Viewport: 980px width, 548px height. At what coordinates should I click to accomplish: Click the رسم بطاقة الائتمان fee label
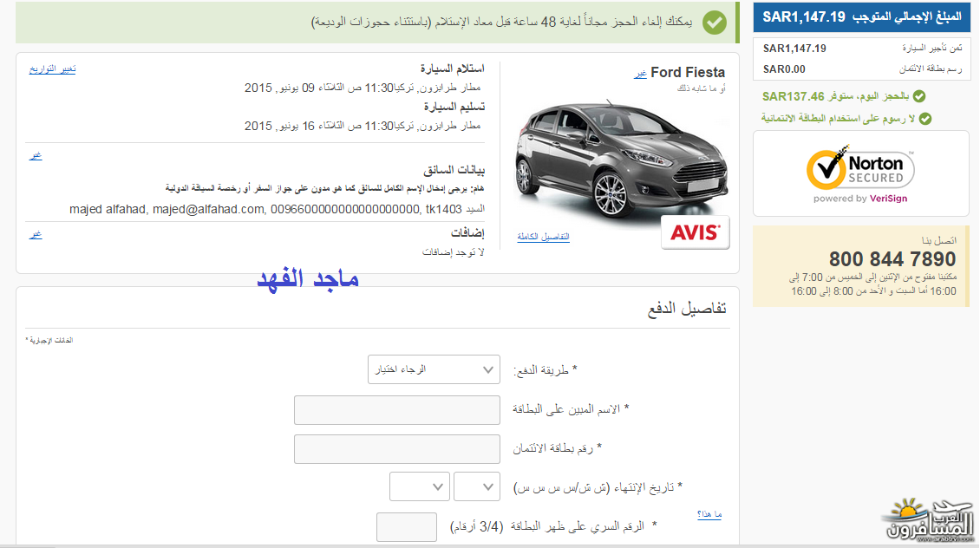click(931, 69)
